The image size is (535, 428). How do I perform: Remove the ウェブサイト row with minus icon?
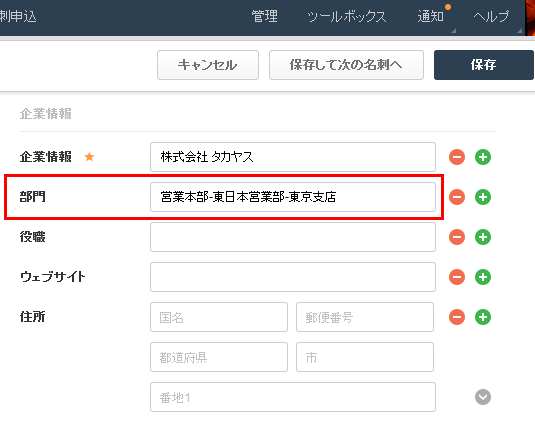tap(457, 277)
